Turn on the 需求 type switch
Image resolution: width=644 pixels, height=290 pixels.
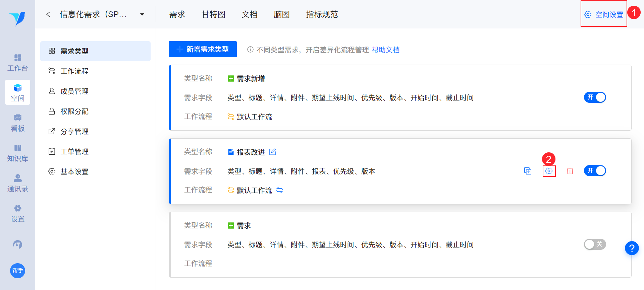(595, 244)
